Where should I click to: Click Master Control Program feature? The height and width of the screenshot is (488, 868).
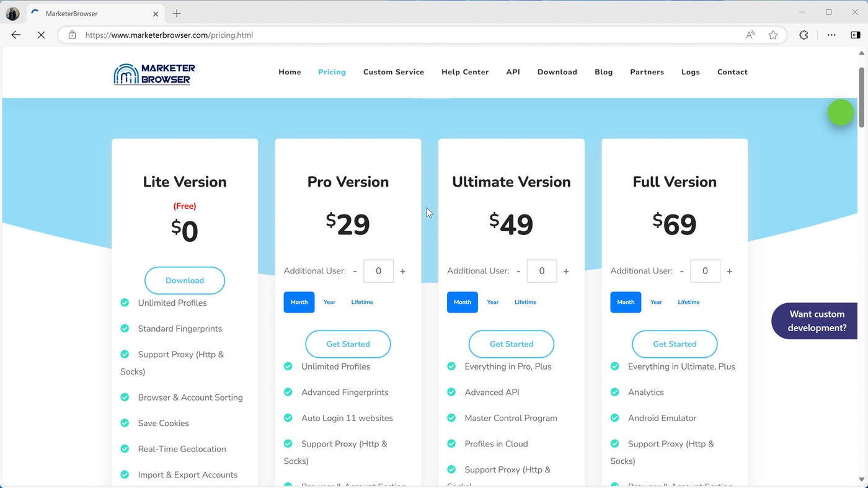(x=511, y=418)
